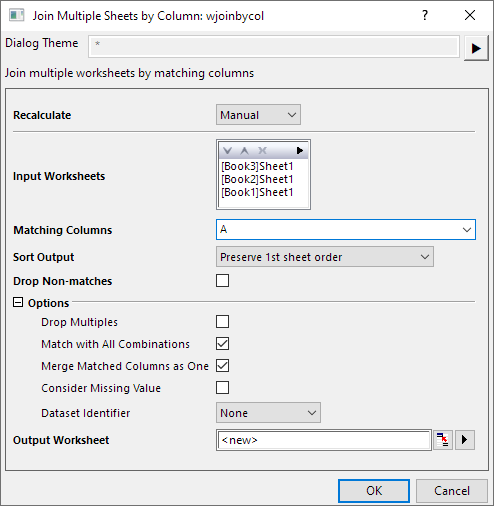
Task: Click the help question mark button
Action: 425,15
